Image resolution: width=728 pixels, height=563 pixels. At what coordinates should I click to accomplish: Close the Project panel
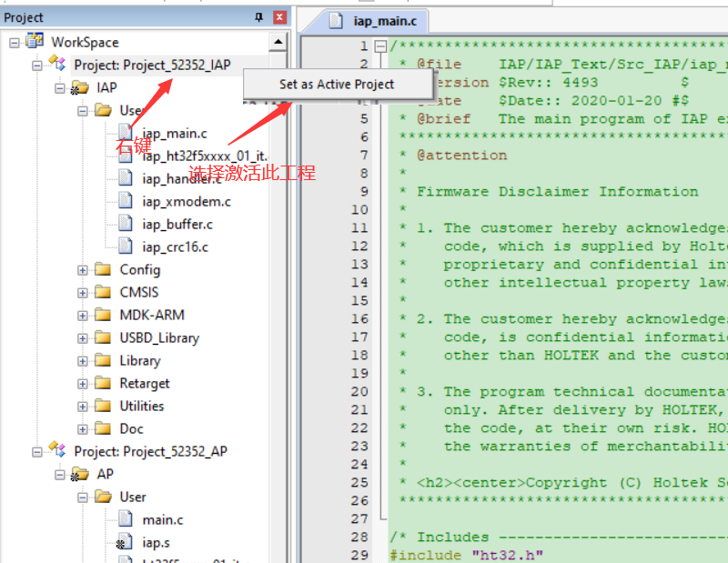click(279, 16)
